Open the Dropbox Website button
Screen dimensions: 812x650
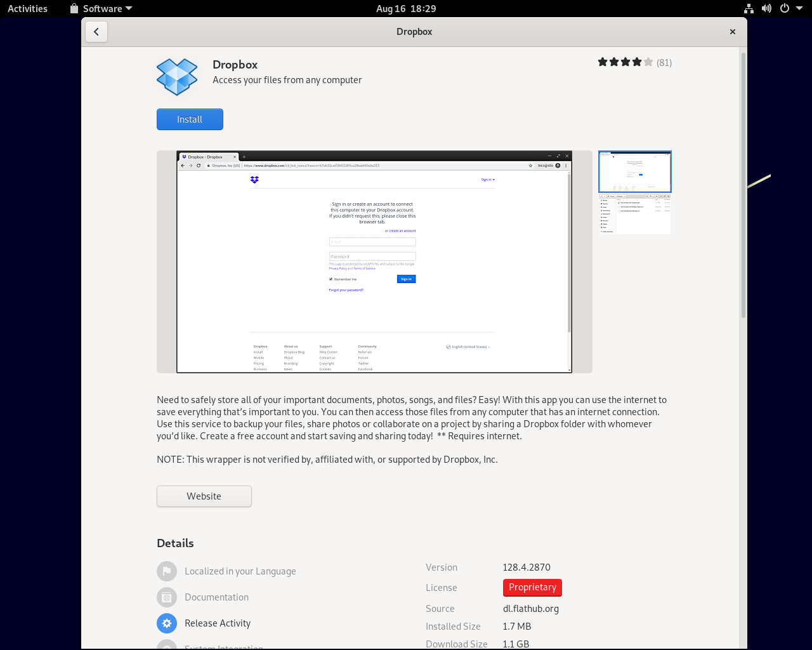click(x=204, y=496)
